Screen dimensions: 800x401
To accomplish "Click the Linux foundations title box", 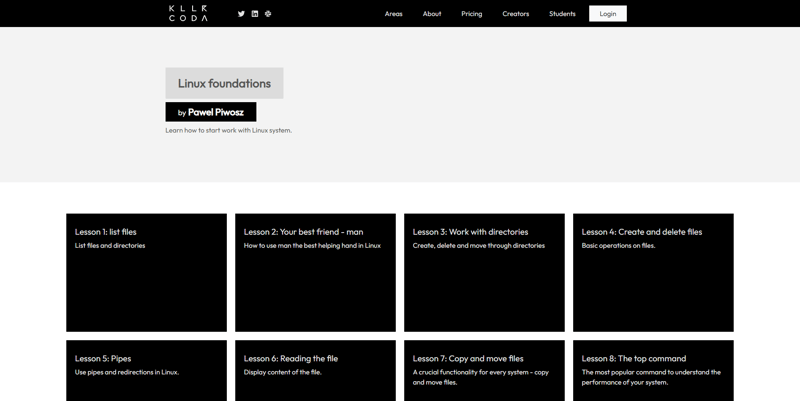I will point(224,83).
